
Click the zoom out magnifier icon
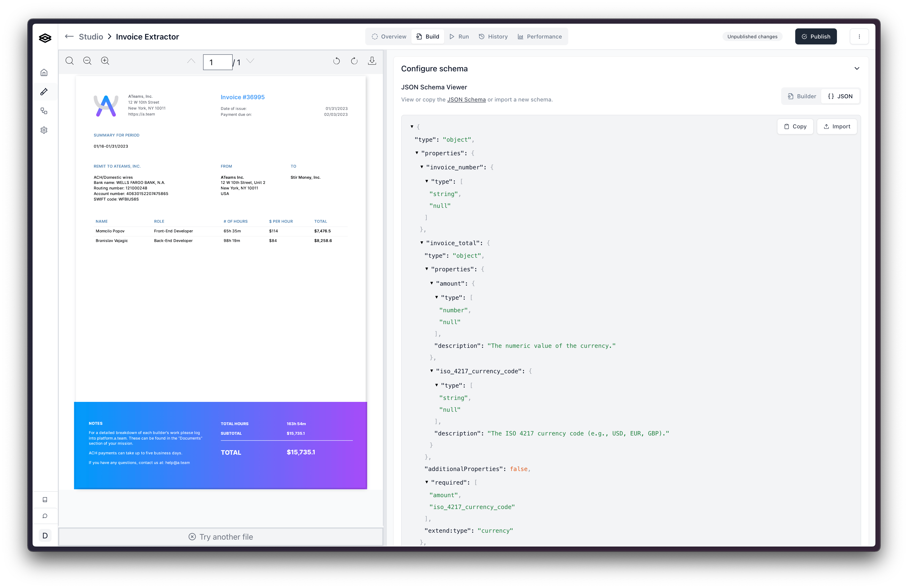click(87, 61)
